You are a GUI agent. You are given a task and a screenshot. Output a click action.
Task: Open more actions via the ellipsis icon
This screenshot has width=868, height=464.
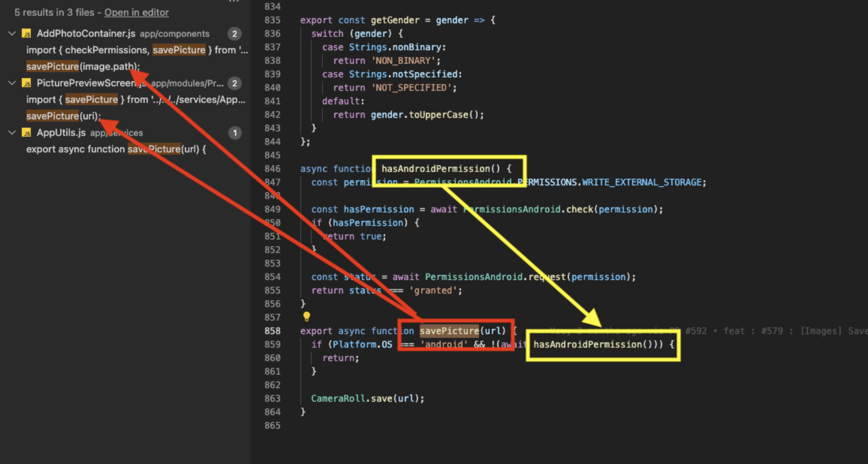(233, 2)
